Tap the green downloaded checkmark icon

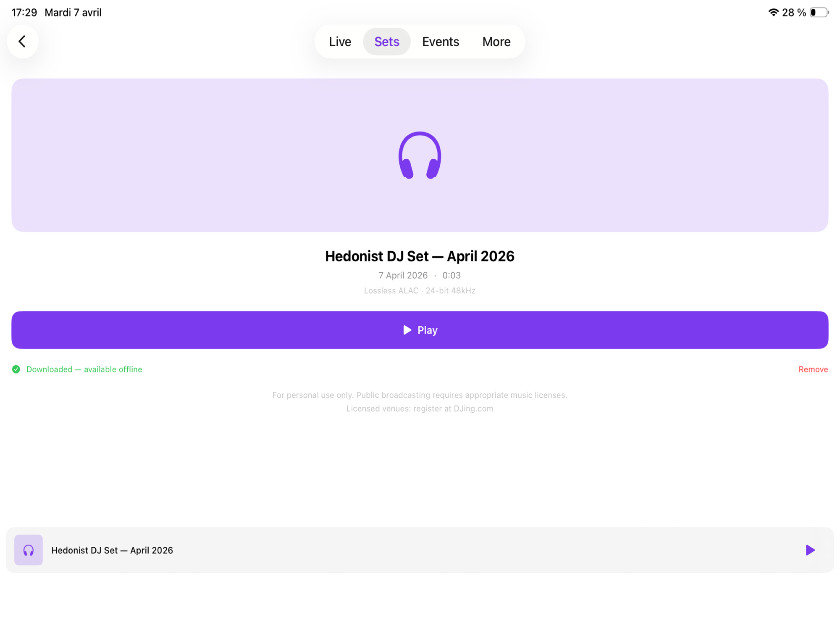[16, 369]
